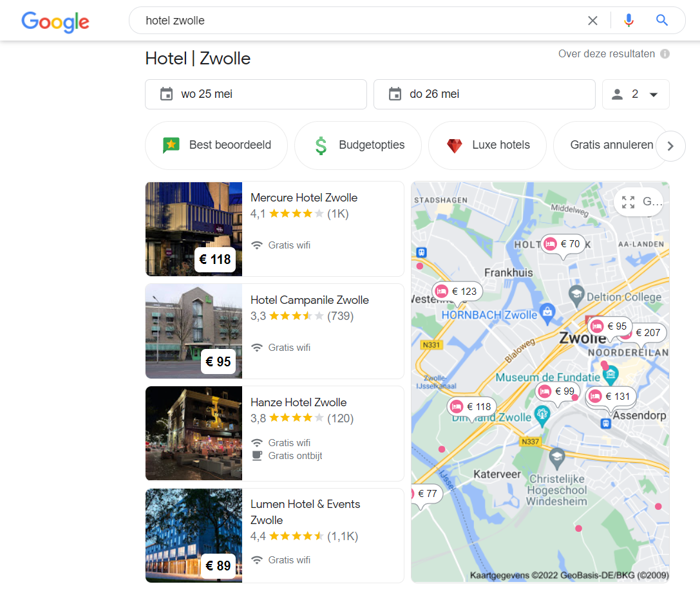The image size is (700, 591).
Task: Open Over deze resultaten link
Action: [x=606, y=54]
